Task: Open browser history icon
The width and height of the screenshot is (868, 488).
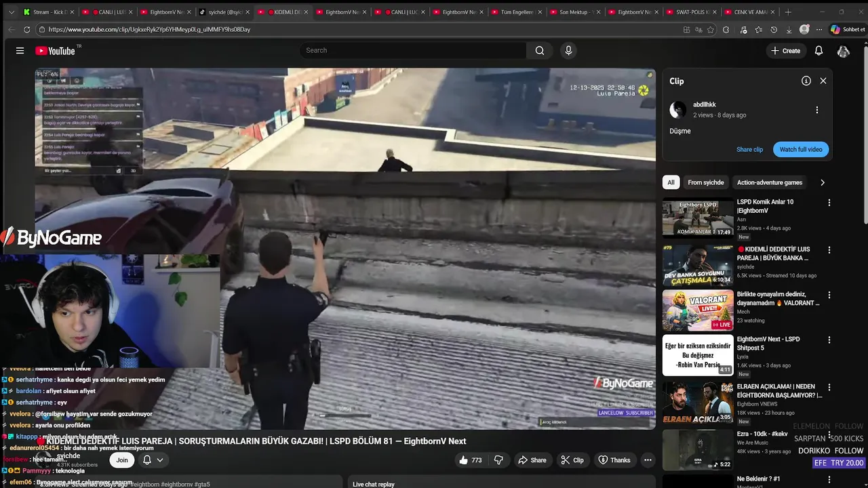Action: coord(774,30)
